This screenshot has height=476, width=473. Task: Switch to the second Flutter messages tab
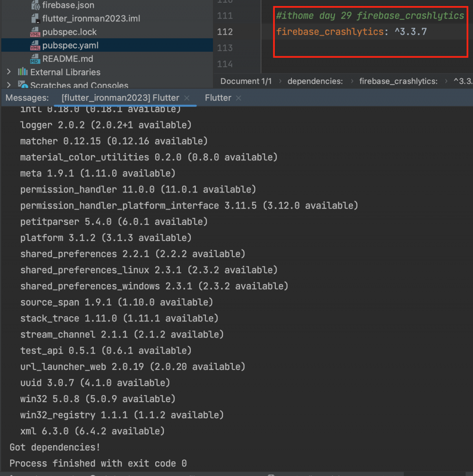pyautogui.click(x=218, y=98)
